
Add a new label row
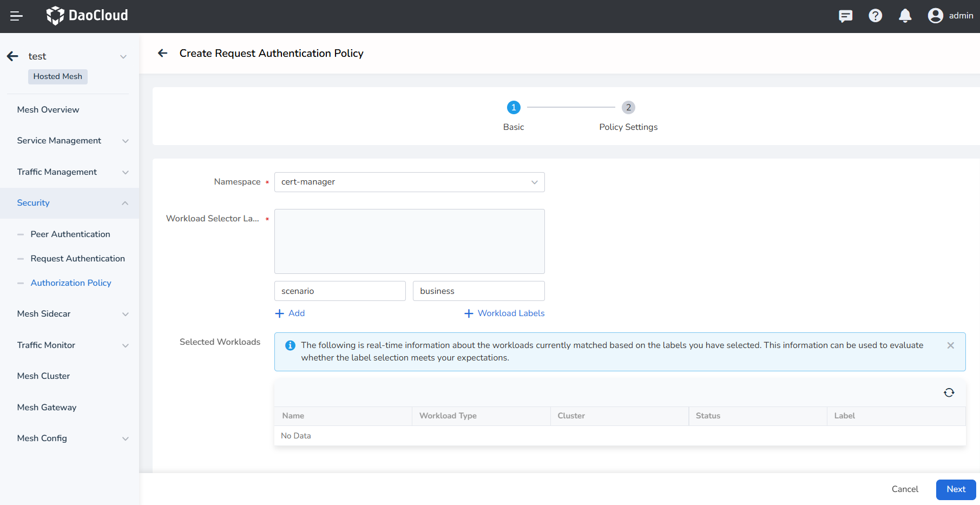[x=291, y=313]
